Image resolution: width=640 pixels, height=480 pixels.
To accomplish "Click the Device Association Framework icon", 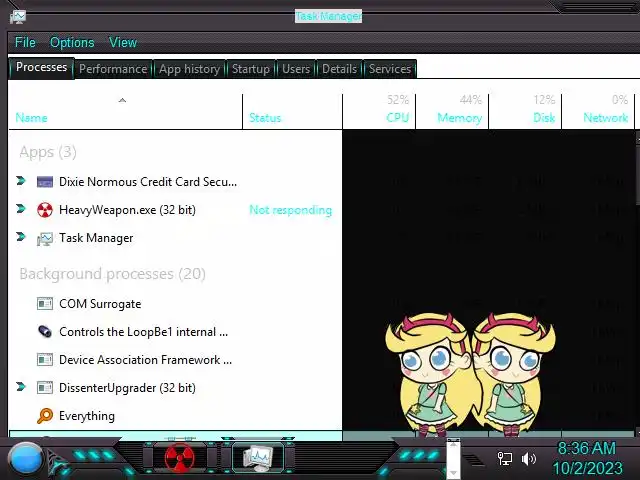I will (x=45, y=360).
